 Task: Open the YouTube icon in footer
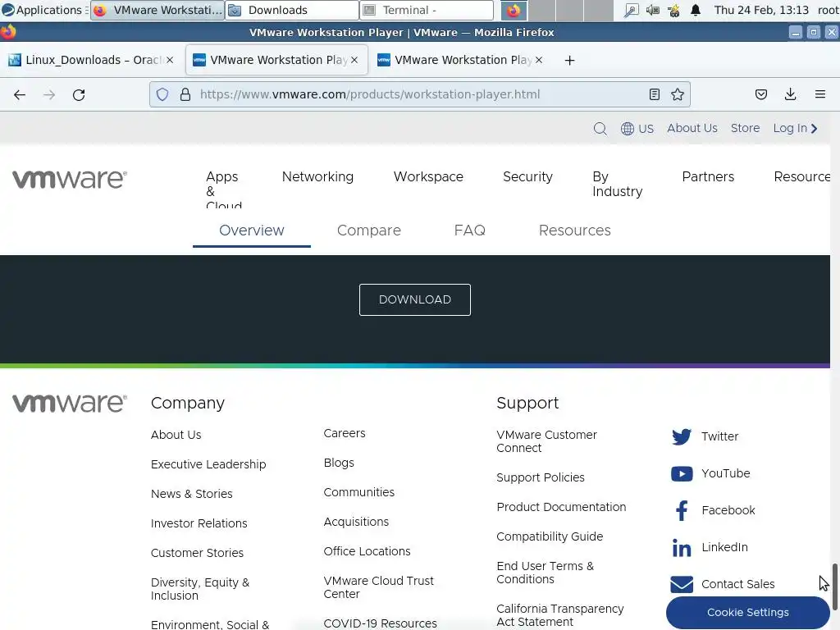682,473
